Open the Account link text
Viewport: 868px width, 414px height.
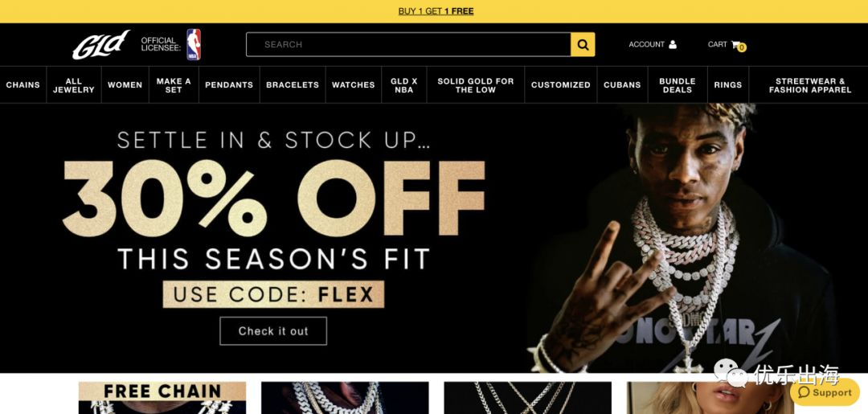tap(646, 44)
